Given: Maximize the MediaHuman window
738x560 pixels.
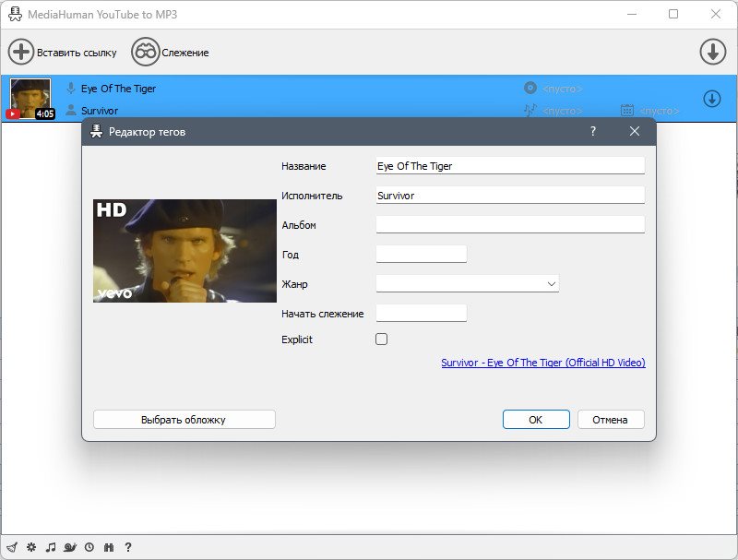Looking at the screenshot, I should pos(673,14).
